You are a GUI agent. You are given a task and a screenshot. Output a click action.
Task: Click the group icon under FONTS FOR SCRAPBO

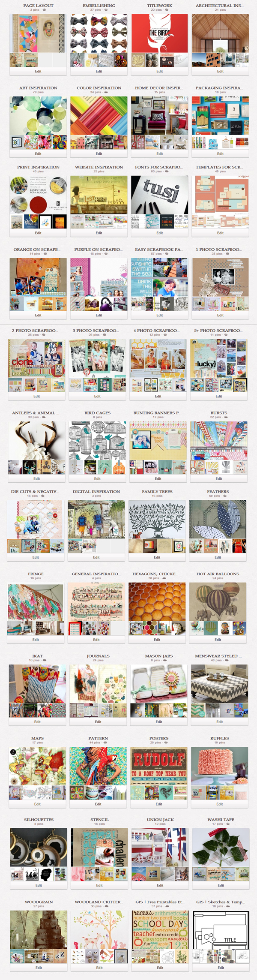click(x=166, y=171)
